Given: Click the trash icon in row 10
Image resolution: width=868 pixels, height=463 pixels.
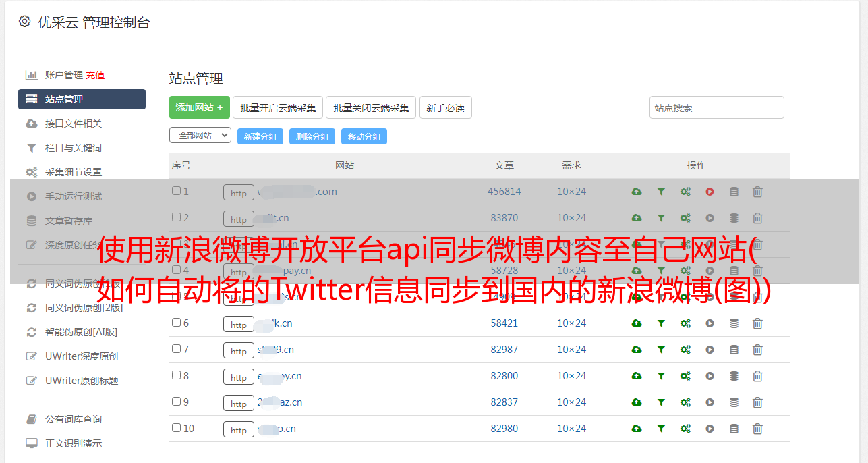Looking at the screenshot, I should coord(757,429).
